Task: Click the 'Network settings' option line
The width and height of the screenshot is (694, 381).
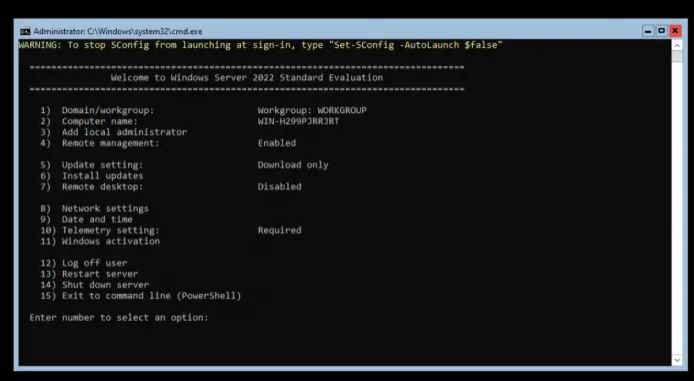Action: (94, 208)
